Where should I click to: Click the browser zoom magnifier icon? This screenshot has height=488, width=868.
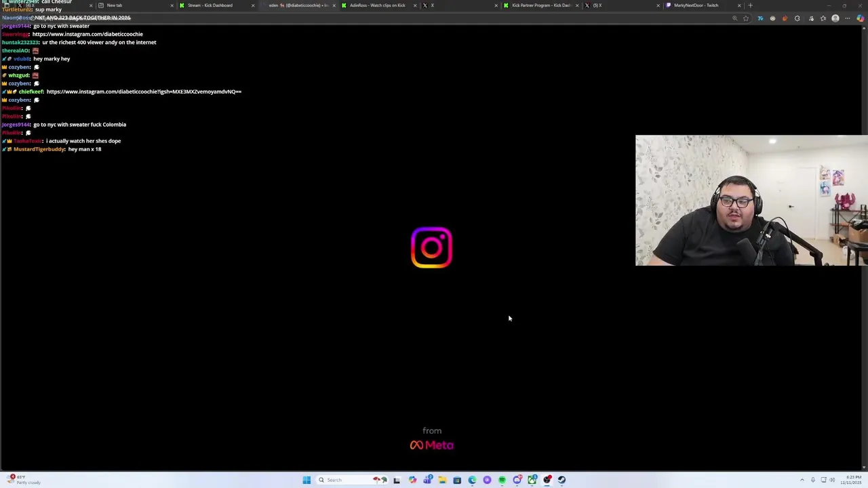735,18
